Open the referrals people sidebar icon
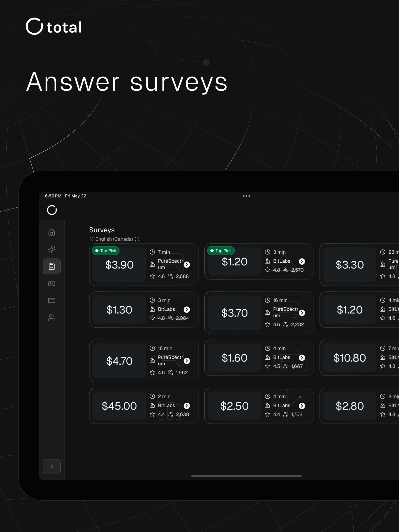Image resolution: width=399 pixels, height=532 pixels. click(52, 318)
